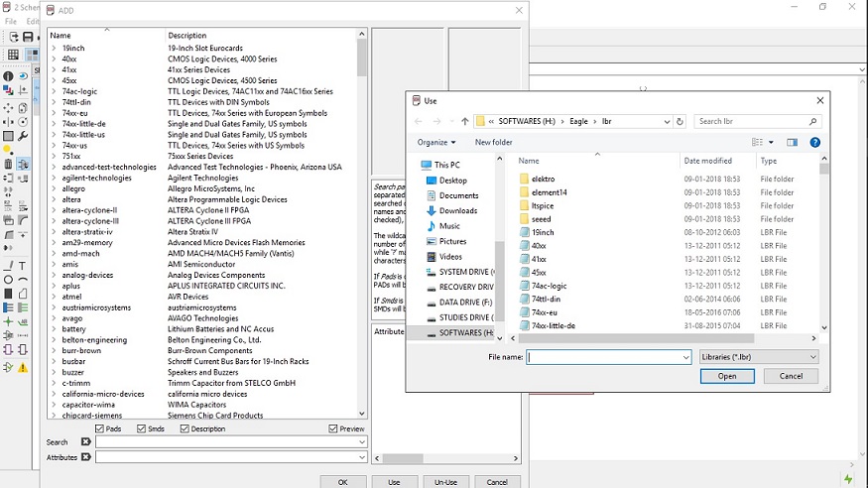Select the Info tool in schematic toolbar
The width and height of the screenshot is (868, 488).
[x=8, y=75]
